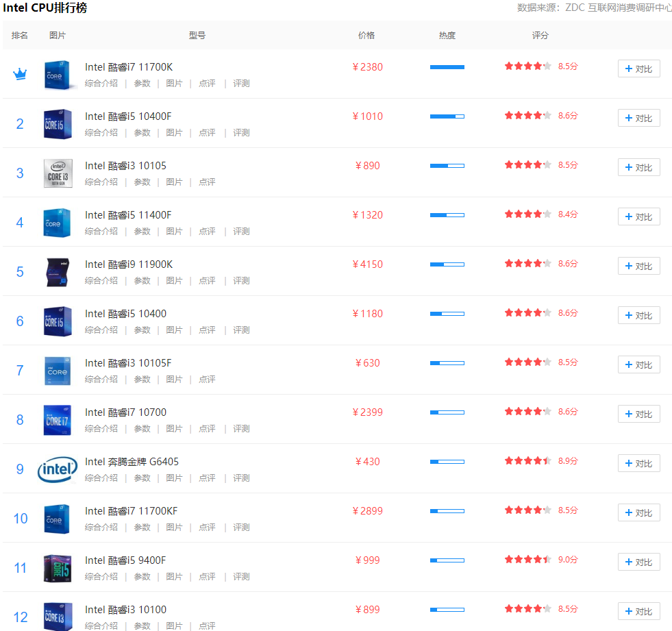Click 对比 button for 酷睿i9 11900K
Viewport: 672px width, 631px height.
(x=638, y=266)
